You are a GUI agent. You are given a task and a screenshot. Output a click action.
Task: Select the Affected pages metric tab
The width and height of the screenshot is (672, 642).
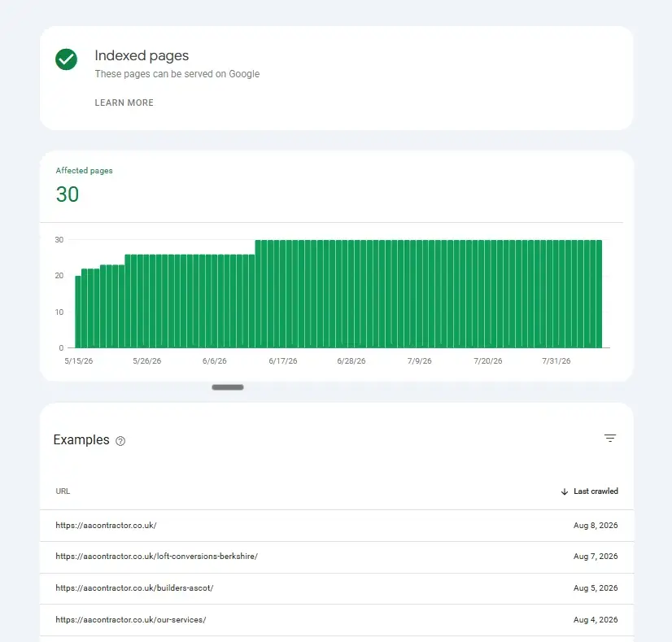coord(84,171)
